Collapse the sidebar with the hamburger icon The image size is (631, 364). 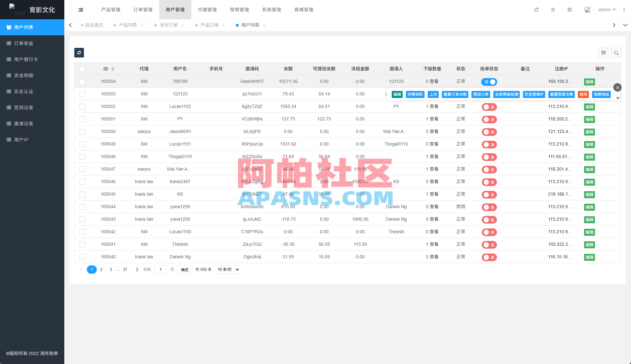[80, 10]
